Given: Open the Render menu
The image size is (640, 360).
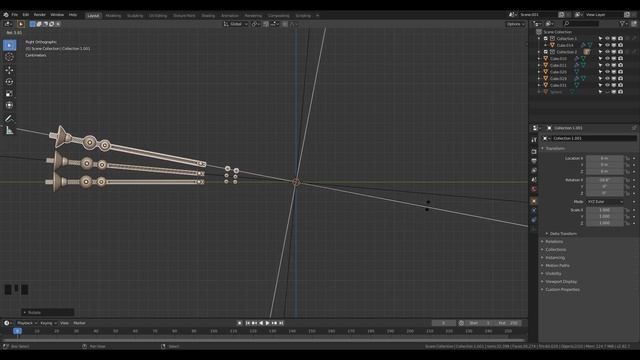Looking at the screenshot, I should point(40,15).
